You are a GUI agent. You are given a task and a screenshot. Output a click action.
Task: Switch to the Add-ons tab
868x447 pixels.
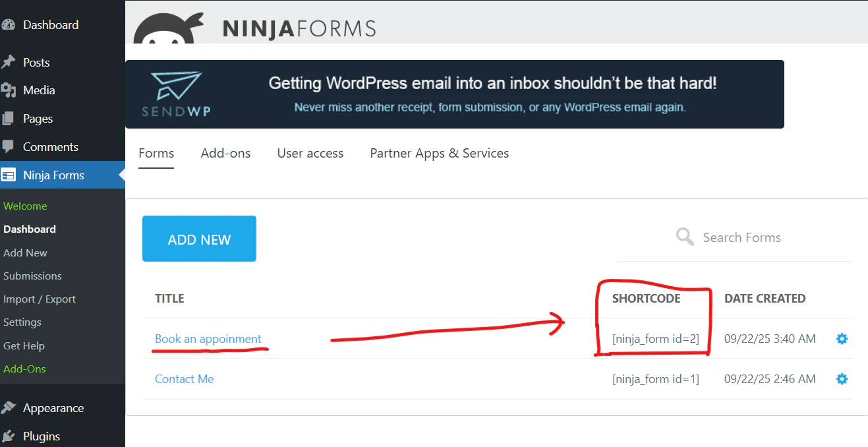tap(225, 153)
